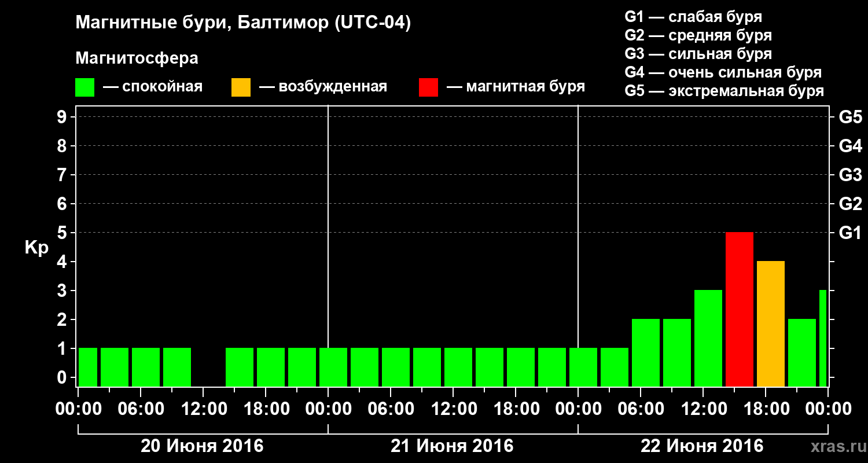Click the 'G1' label on the right axis
Viewport: 868px width, 463px height.
click(850, 233)
